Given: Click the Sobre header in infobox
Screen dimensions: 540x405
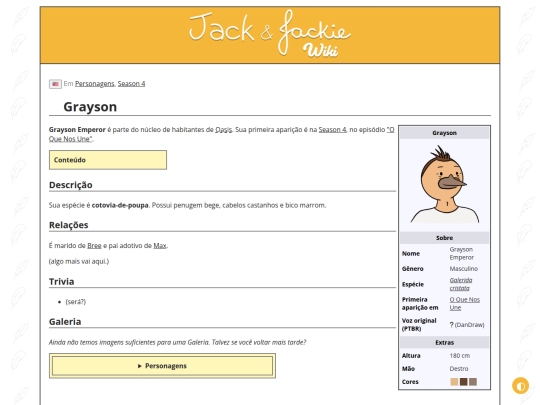Looking at the screenshot, I should tap(444, 238).
